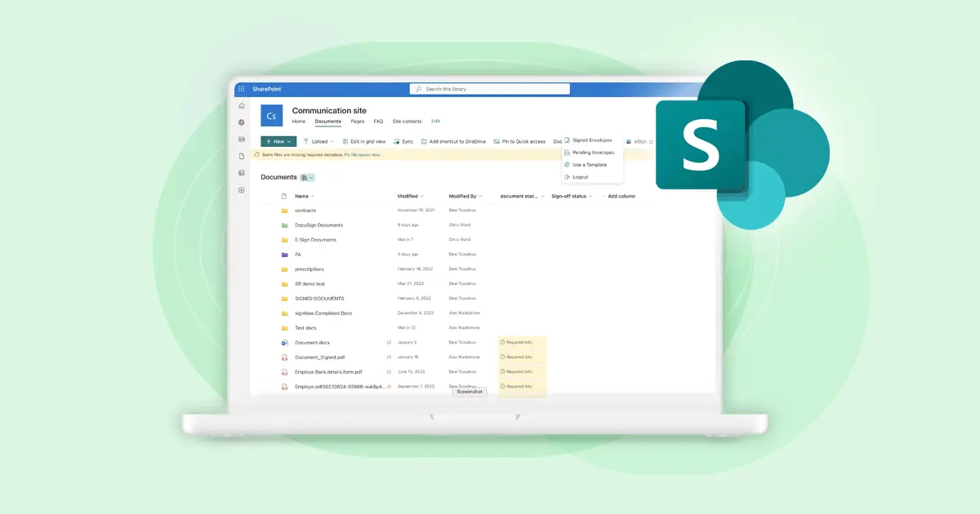
Task: Open the E-Sign Documents folder
Action: pyautogui.click(x=315, y=240)
